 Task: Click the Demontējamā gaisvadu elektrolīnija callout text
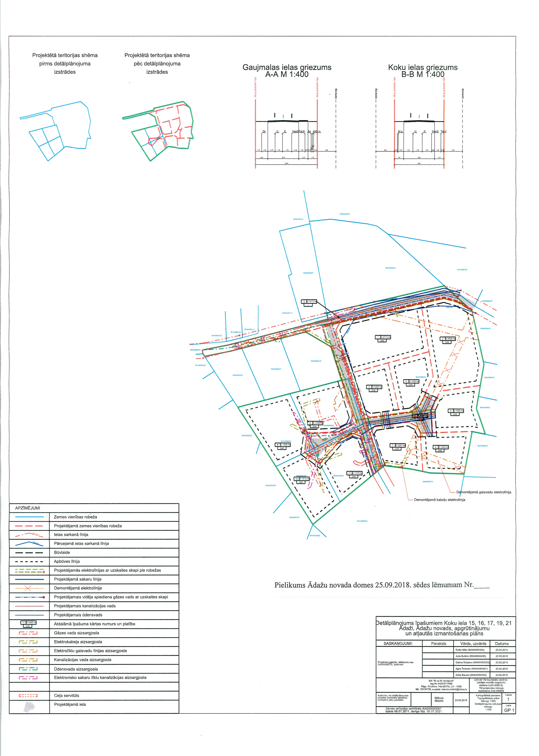click(x=484, y=492)
